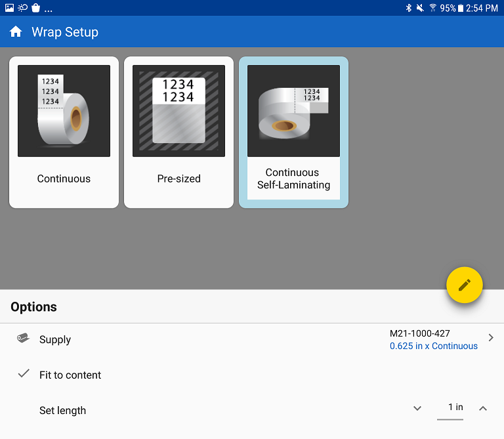Select the Continuous Self-Laminating card

(x=293, y=133)
